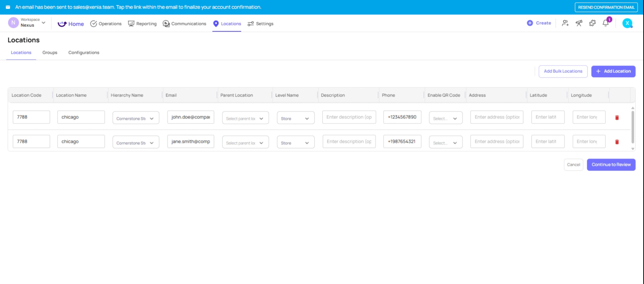Open Parent Location dropdown in john.doe row

point(246,118)
